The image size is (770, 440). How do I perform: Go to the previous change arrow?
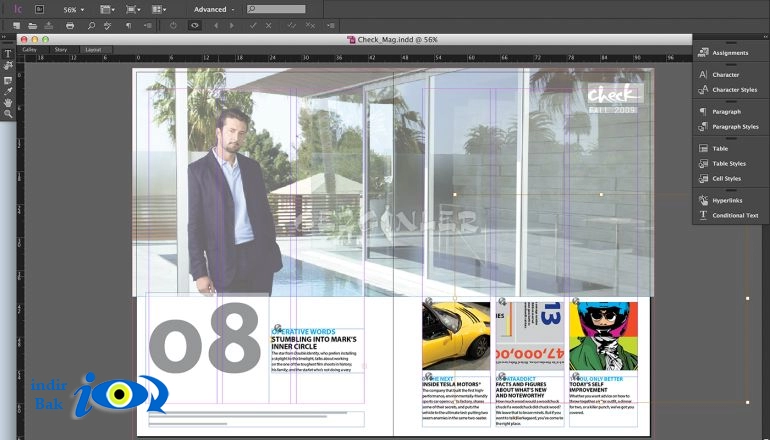tap(216, 26)
